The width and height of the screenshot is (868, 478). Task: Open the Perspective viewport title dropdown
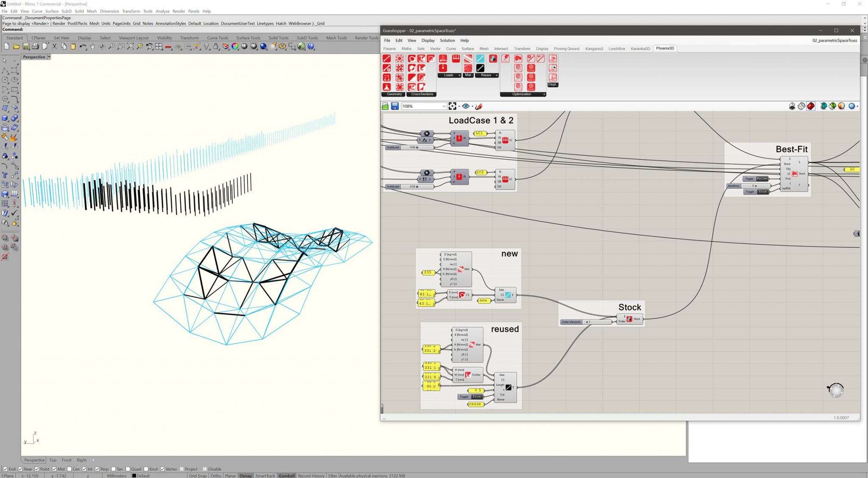click(x=48, y=56)
